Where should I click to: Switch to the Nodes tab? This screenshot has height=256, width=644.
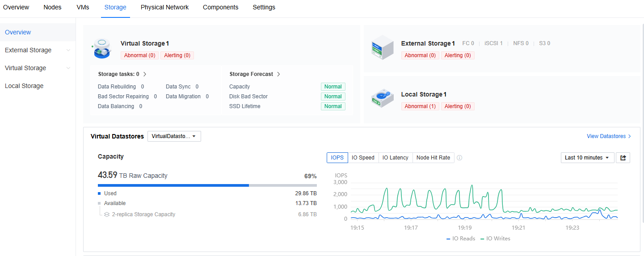point(53,7)
